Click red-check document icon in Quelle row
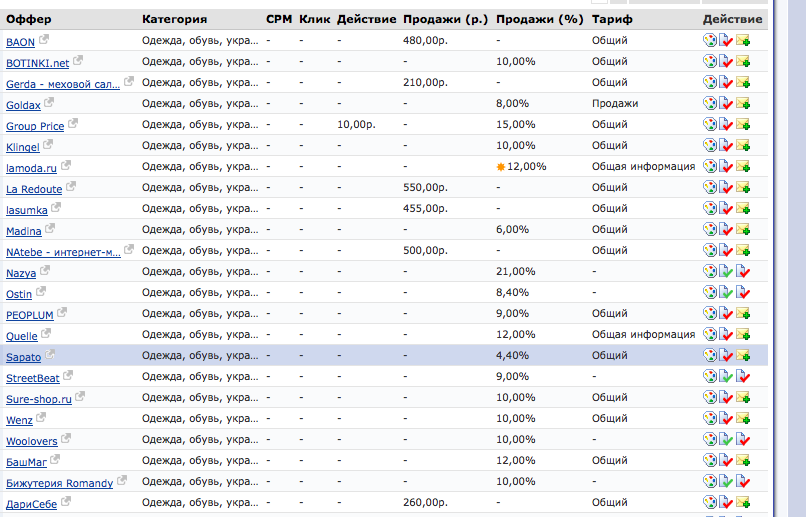806x517 pixels. [726, 335]
